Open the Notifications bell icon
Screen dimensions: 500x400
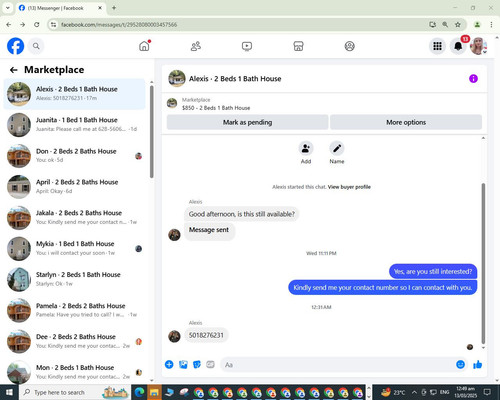pyautogui.click(x=458, y=46)
